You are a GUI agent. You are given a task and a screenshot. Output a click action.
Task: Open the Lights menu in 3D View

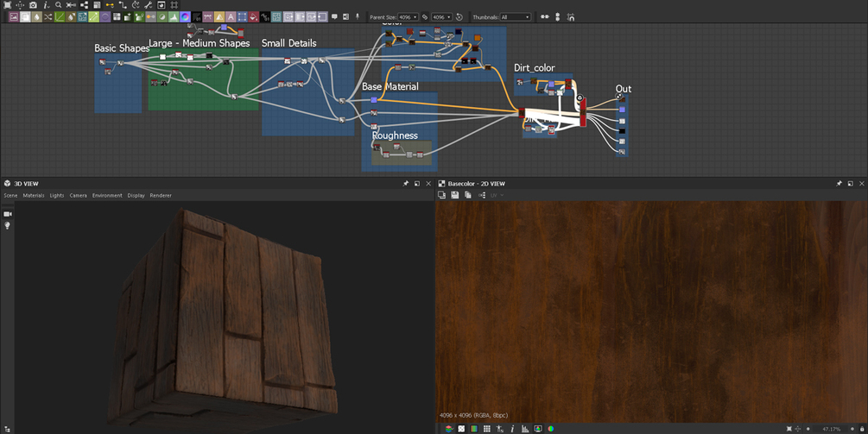tap(56, 195)
